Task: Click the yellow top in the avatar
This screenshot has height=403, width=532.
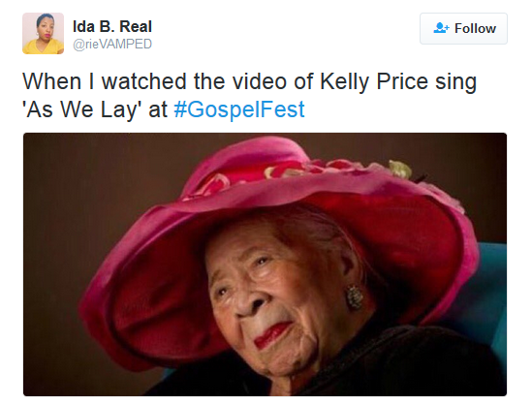Action: point(43,46)
